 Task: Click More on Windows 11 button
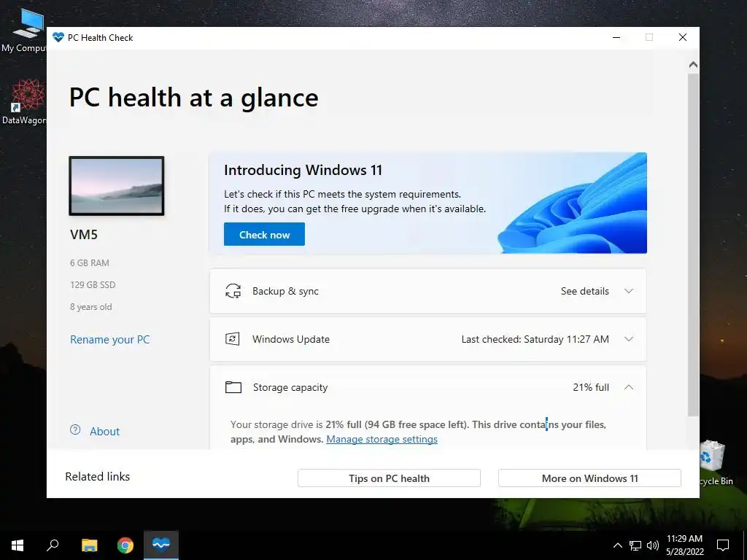coord(589,478)
